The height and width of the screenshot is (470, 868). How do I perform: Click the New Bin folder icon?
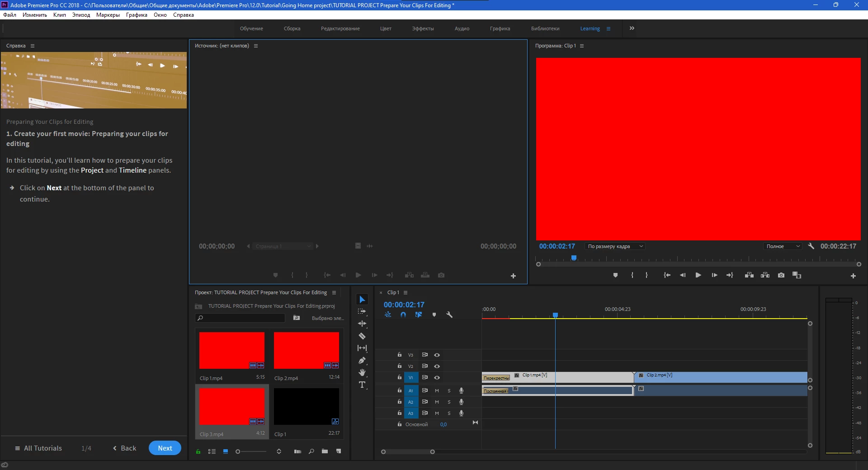tap(325, 451)
